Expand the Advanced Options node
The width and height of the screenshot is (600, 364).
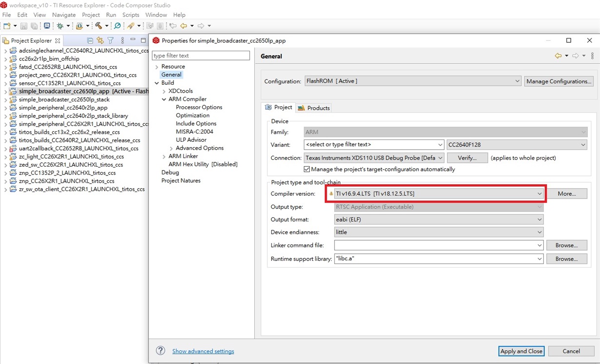[x=171, y=148]
